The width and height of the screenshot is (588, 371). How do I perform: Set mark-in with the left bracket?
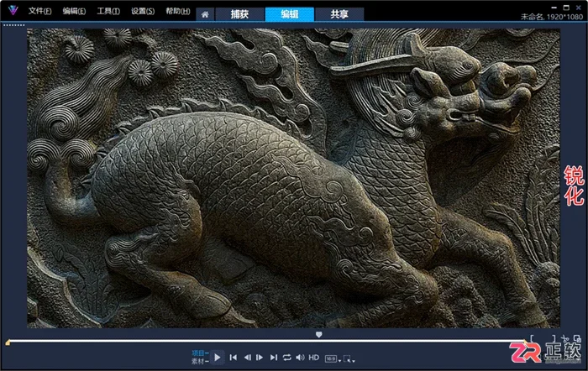[x=532, y=338]
